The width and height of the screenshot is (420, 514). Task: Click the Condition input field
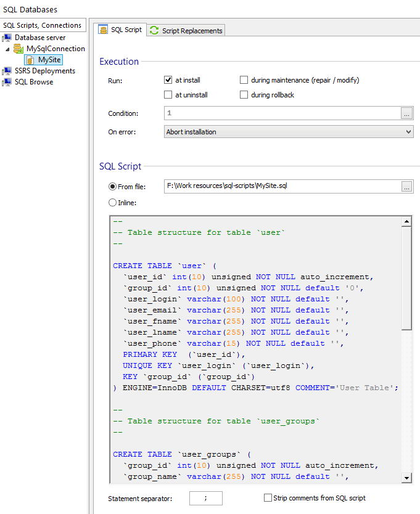click(282, 113)
